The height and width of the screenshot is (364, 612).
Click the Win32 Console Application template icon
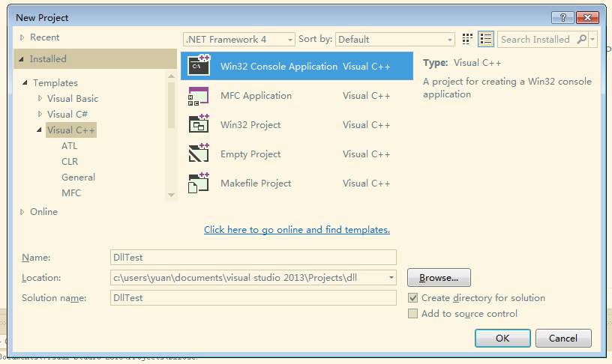click(x=199, y=65)
